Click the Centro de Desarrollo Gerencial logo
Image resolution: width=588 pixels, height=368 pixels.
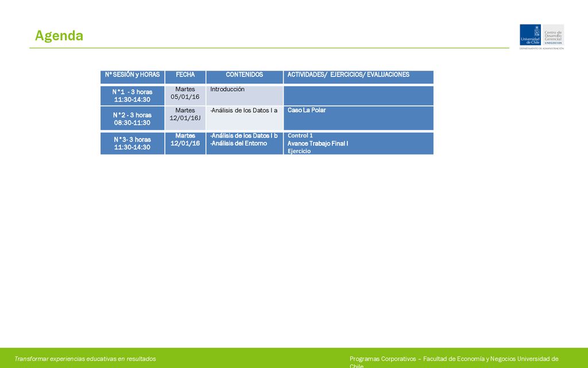coord(553,35)
